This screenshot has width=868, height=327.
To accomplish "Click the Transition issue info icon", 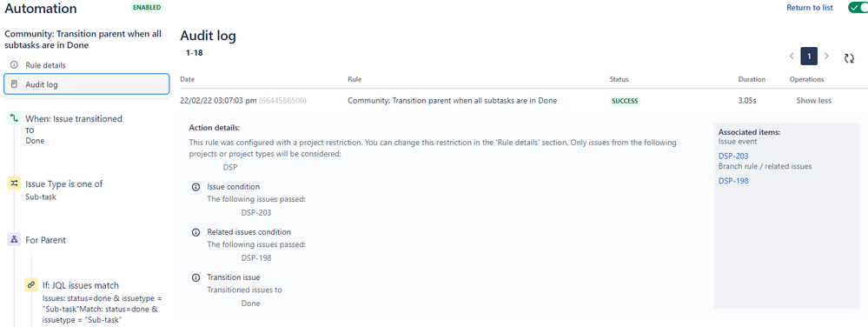I will tap(195, 277).
